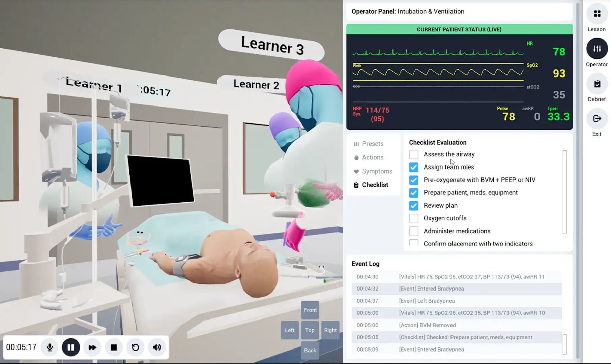Switch camera to Front view
The image size is (611, 364).
310,310
